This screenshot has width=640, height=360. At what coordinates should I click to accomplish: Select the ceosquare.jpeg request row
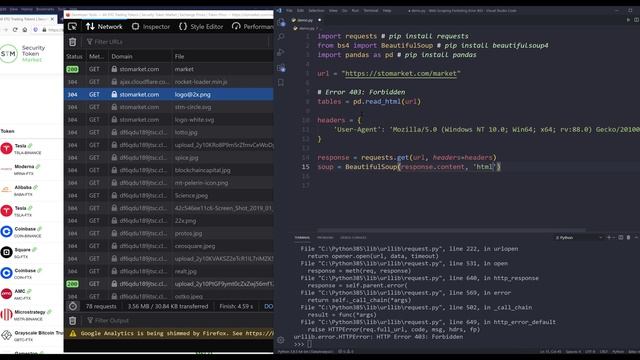click(169, 246)
